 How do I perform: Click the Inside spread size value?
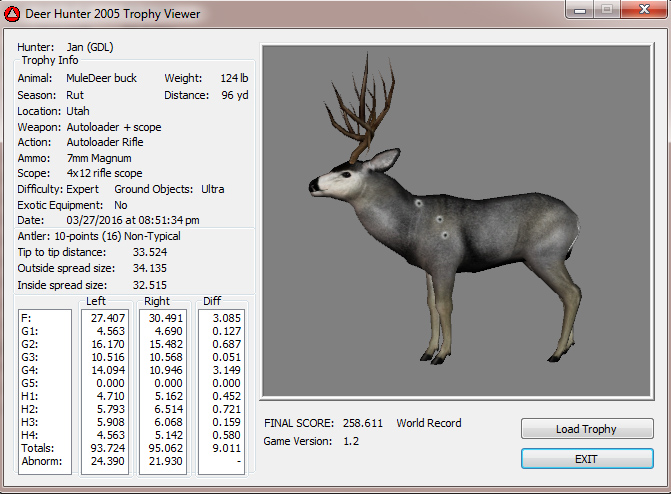[x=149, y=285]
